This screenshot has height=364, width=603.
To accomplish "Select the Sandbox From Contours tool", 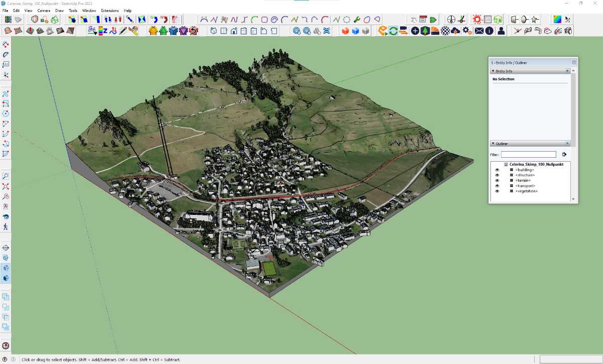I will pyautogui.click(x=8, y=31).
